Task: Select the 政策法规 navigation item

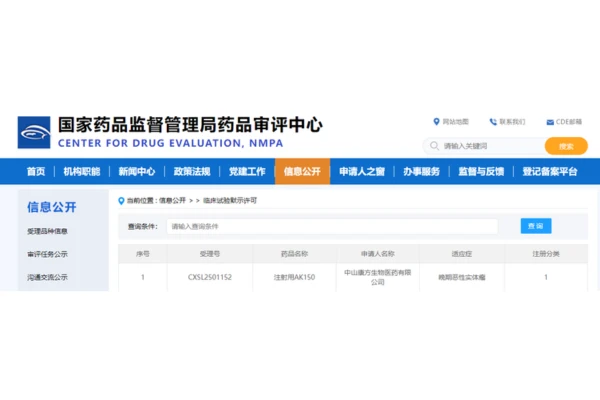Action: (191, 172)
